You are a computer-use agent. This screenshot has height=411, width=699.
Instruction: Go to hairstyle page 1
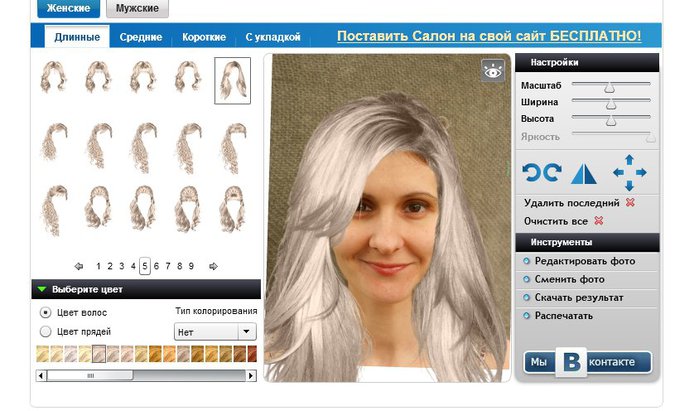coord(98,266)
